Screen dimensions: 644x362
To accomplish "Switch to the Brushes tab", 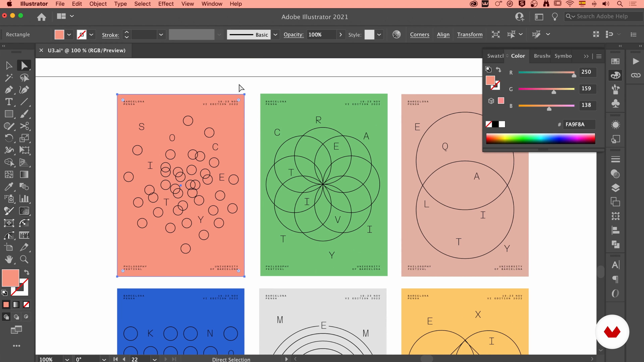I will click(x=542, y=56).
